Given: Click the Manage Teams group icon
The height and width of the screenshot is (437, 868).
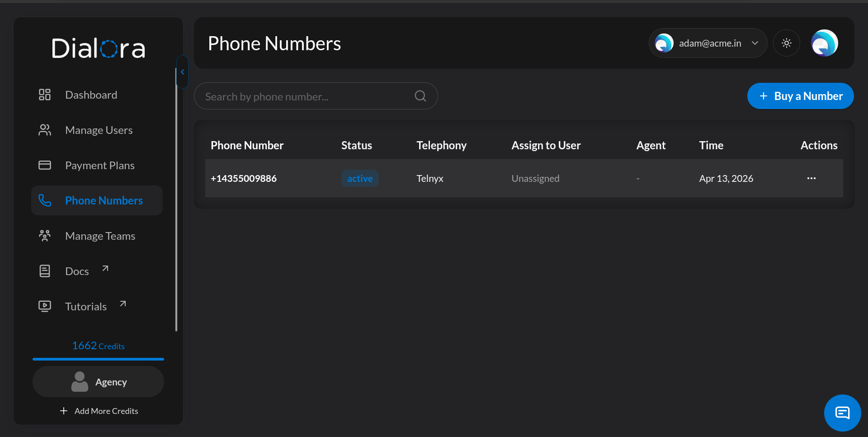Looking at the screenshot, I should [x=45, y=236].
